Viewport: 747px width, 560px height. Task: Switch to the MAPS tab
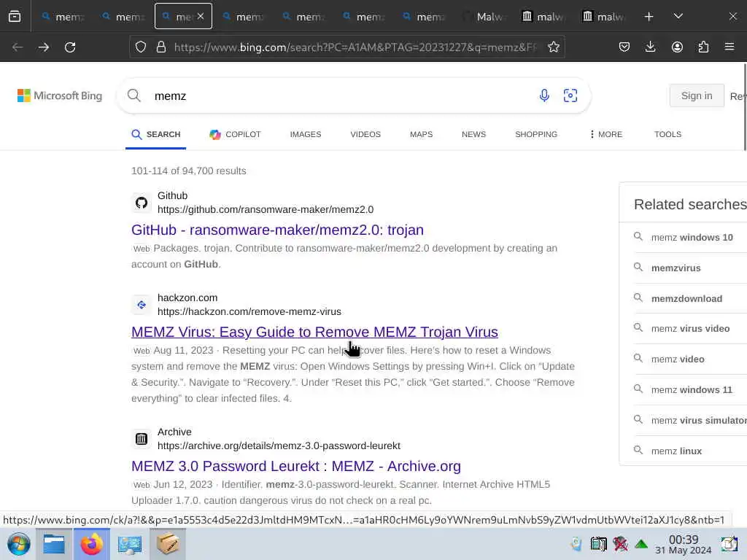click(421, 135)
